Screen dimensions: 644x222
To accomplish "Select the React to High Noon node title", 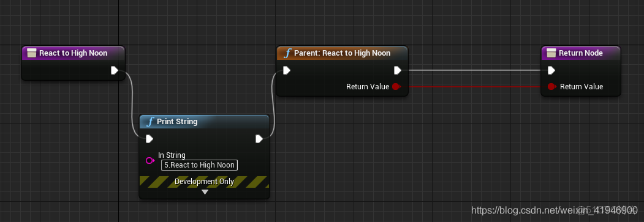I will pyautogui.click(x=73, y=53).
